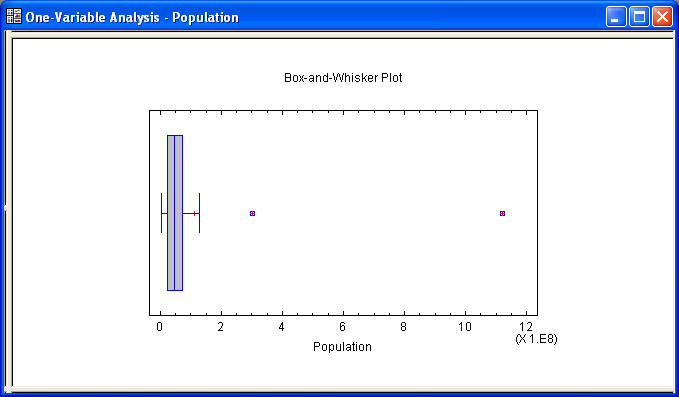The height and width of the screenshot is (397, 679).
Task: Click the axis tick label 0
Action: click(160, 327)
